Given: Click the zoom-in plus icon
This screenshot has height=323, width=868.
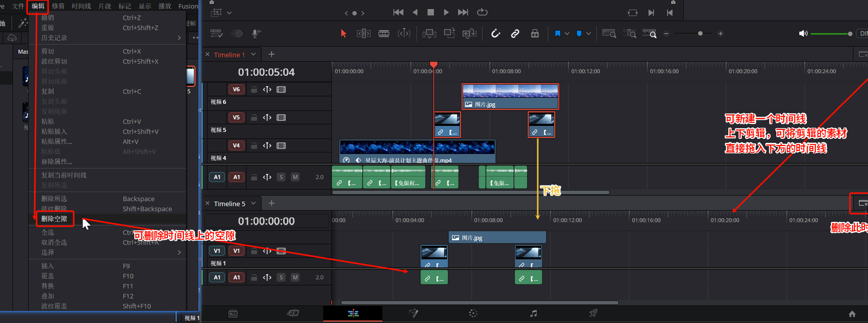Looking at the screenshot, I should [720, 34].
